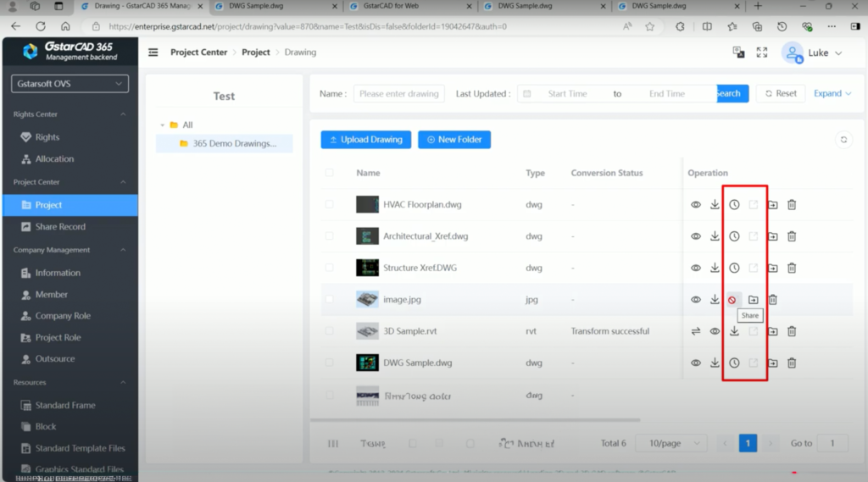
Task: Open the Gstarsoft OVS organization dropdown
Action: pos(70,84)
